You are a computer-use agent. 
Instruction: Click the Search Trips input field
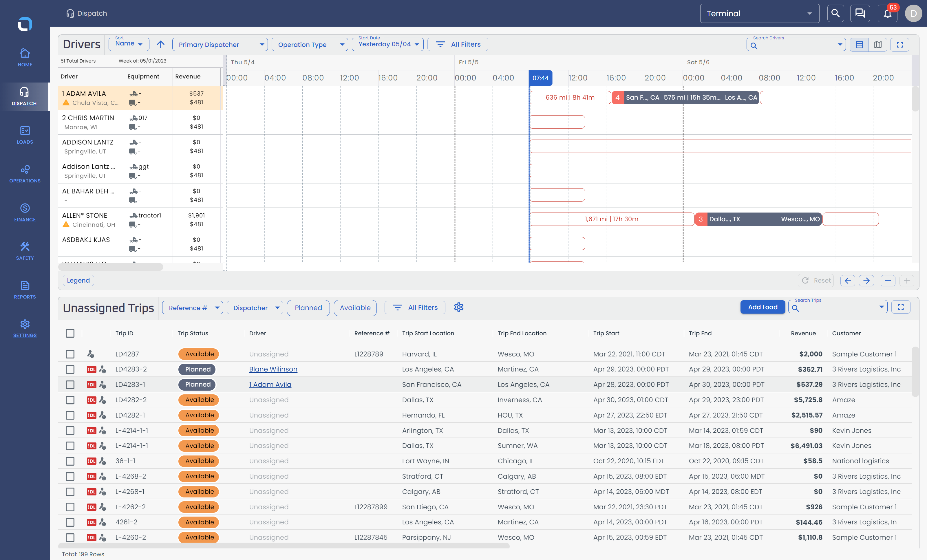[838, 307]
